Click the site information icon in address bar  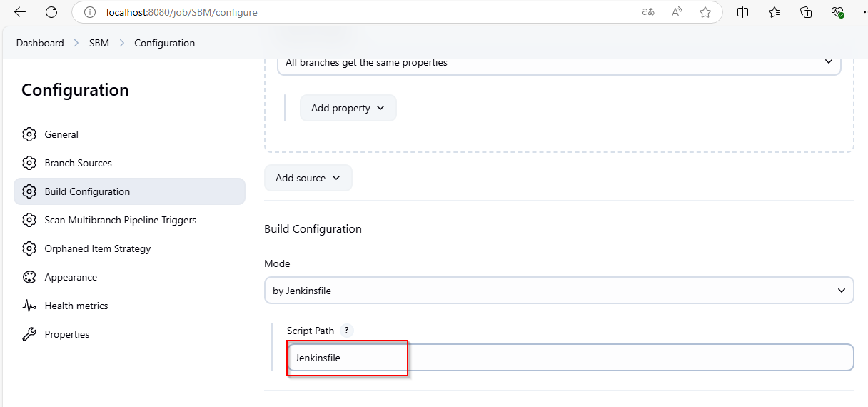(90, 12)
